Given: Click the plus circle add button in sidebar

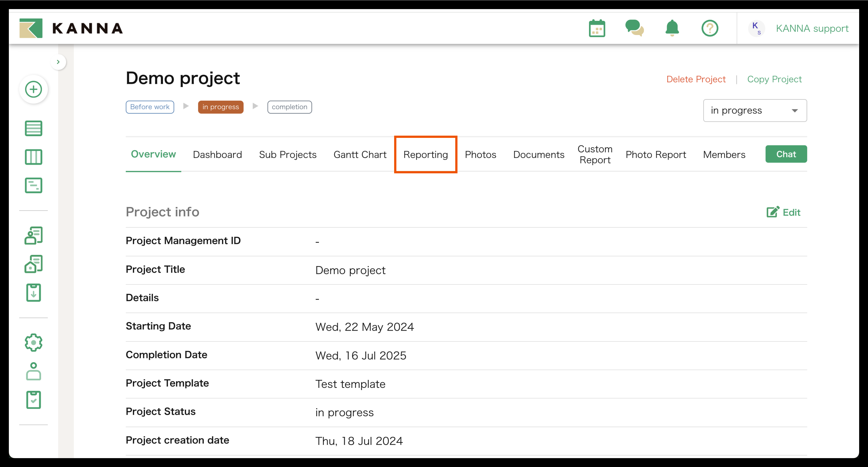Looking at the screenshot, I should 33,89.
